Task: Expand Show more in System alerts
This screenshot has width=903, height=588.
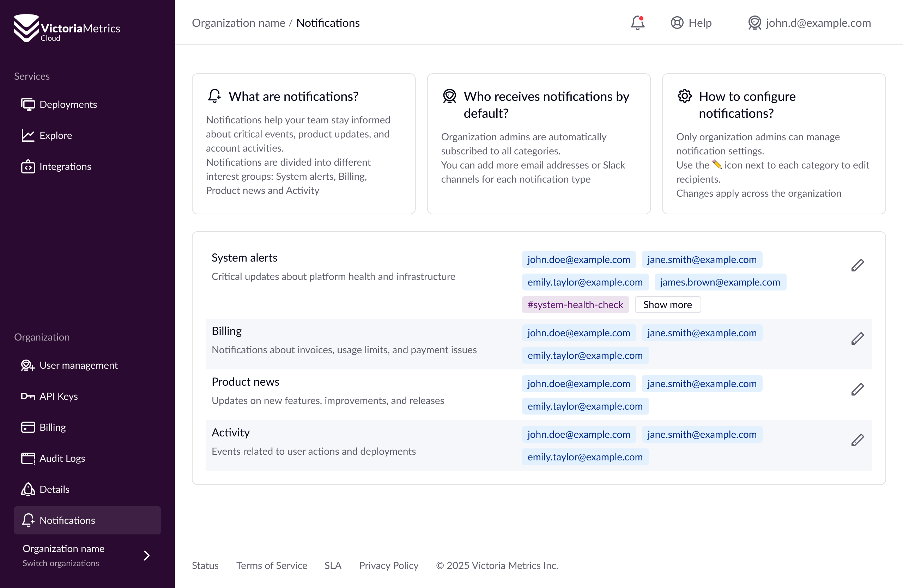Action: coord(667,305)
